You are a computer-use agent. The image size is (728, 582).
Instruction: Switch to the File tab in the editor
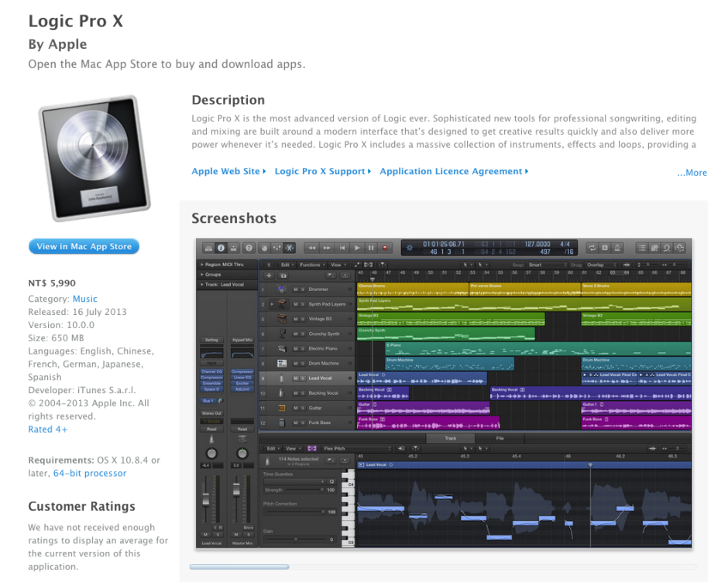coord(500,438)
